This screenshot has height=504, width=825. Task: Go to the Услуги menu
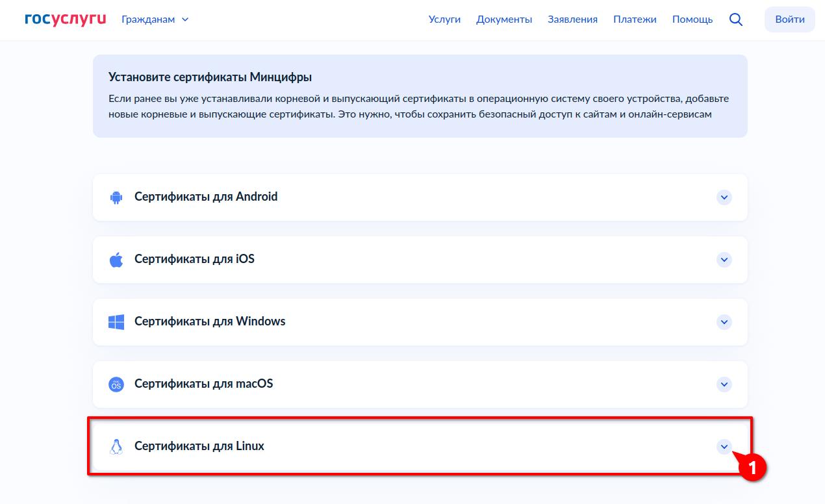pyautogui.click(x=444, y=19)
